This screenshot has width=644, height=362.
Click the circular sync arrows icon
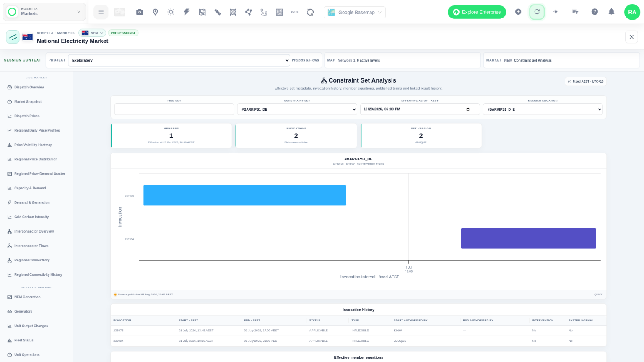point(310,12)
